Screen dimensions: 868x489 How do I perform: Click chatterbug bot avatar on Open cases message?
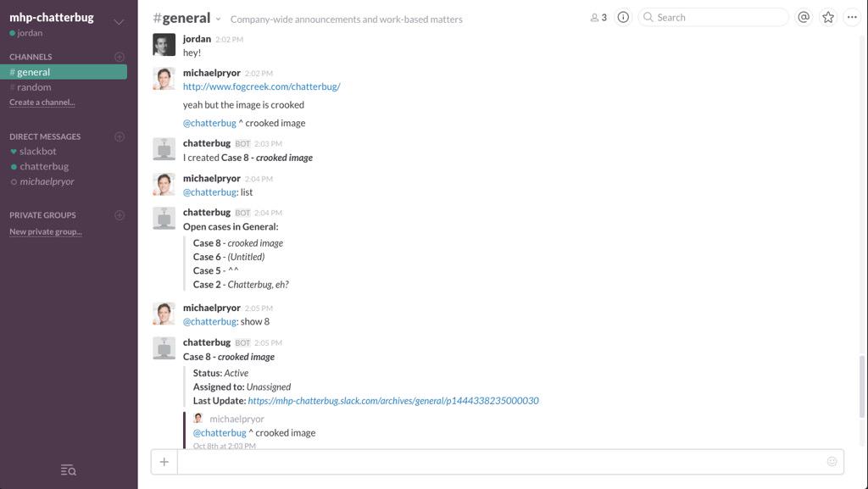pyautogui.click(x=164, y=219)
